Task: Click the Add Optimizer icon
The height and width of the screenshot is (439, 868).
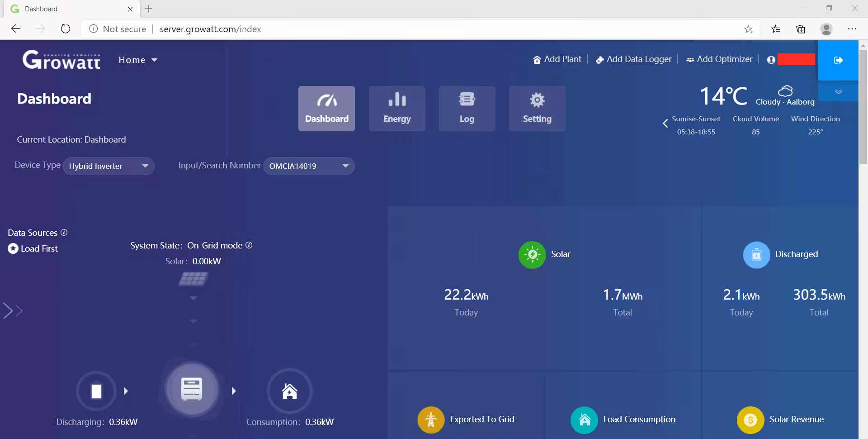Action: point(690,60)
